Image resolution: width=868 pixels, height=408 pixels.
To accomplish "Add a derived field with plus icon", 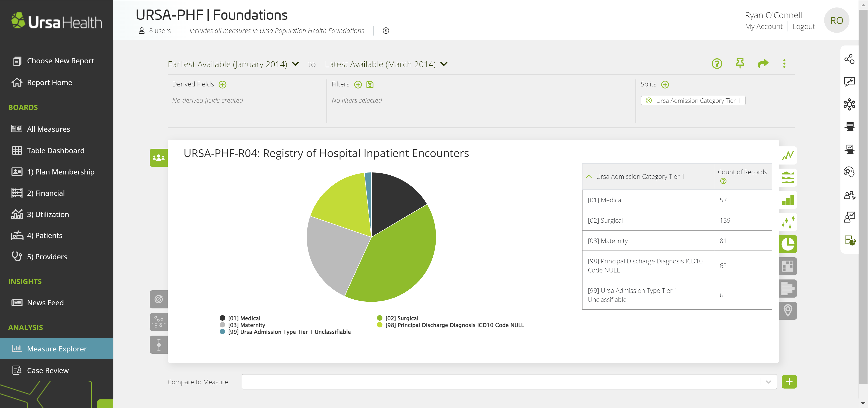I will click(x=222, y=84).
